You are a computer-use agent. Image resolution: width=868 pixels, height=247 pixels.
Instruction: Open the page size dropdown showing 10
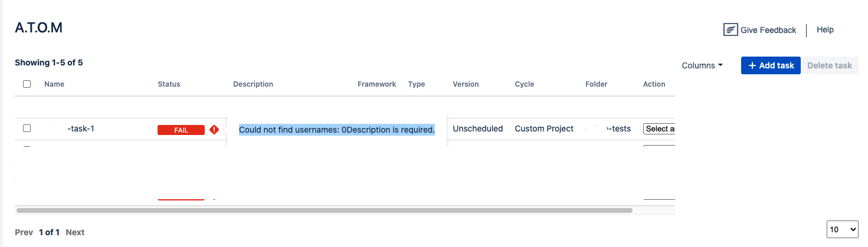843,229
